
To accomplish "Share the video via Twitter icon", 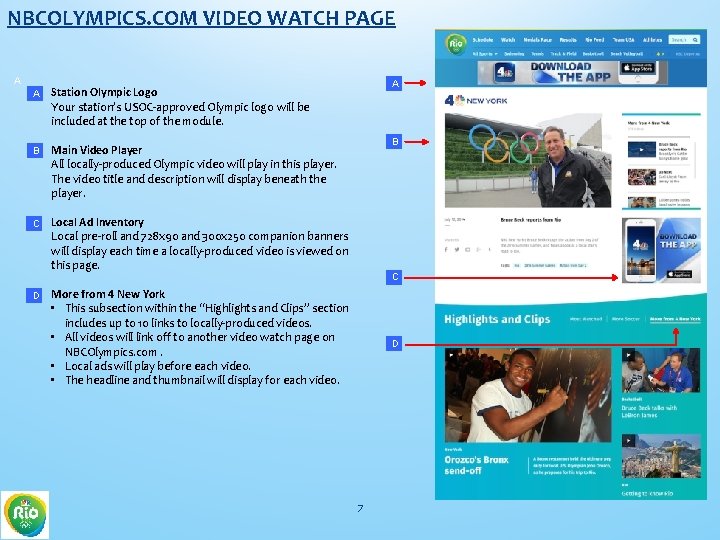I will tap(456, 250).
